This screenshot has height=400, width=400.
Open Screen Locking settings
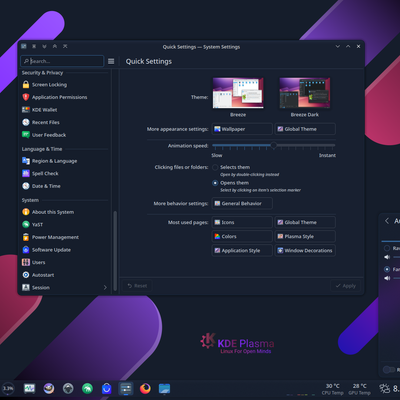tap(65, 85)
